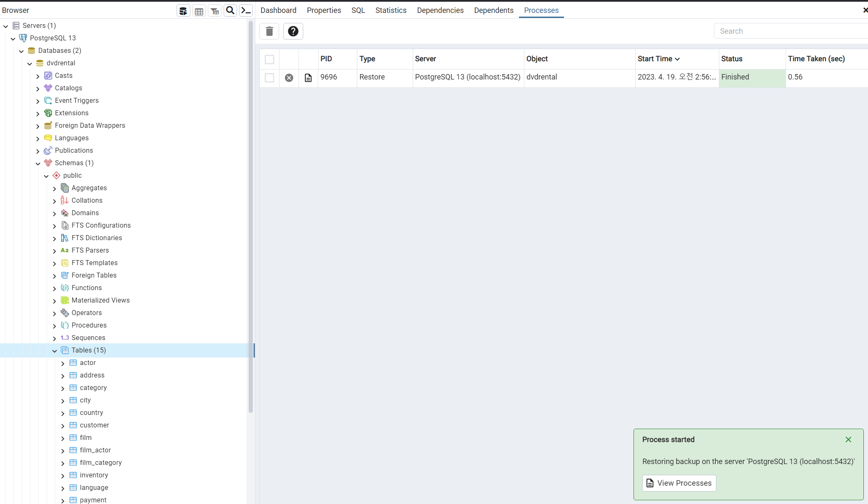
Task: Expand the Functions tree node
Action: 55,288
